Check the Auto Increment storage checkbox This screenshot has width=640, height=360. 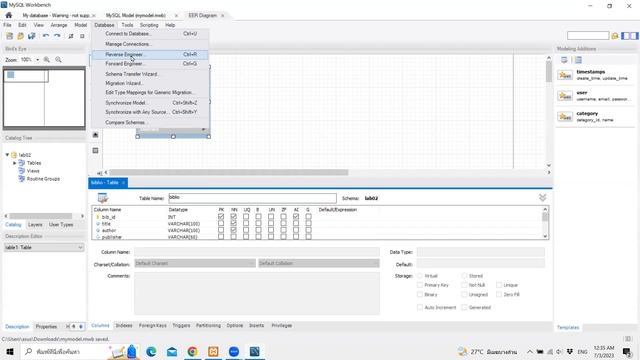420,307
